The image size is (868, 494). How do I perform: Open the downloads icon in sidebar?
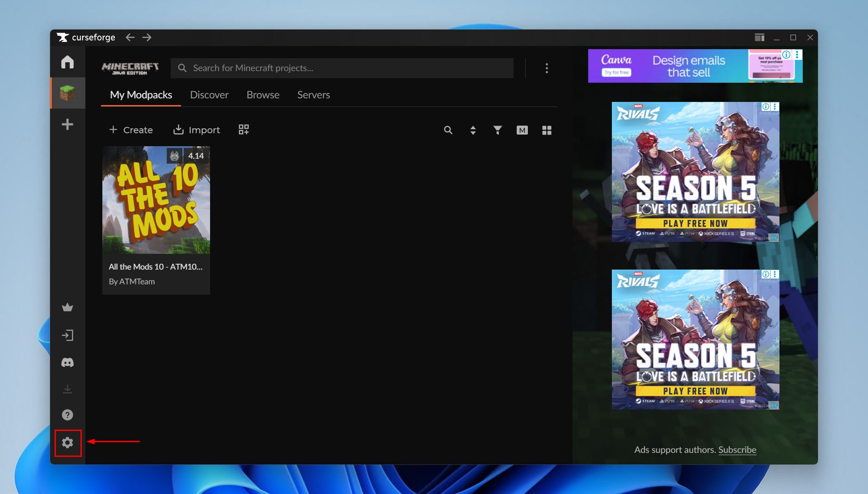[67, 389]
